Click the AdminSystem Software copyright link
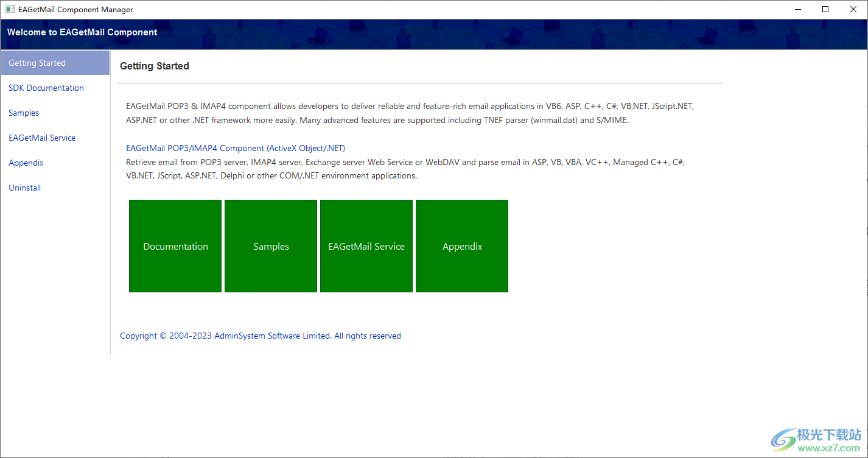The width and height of the screenshot is (868, 458). (x=261, y=336)
